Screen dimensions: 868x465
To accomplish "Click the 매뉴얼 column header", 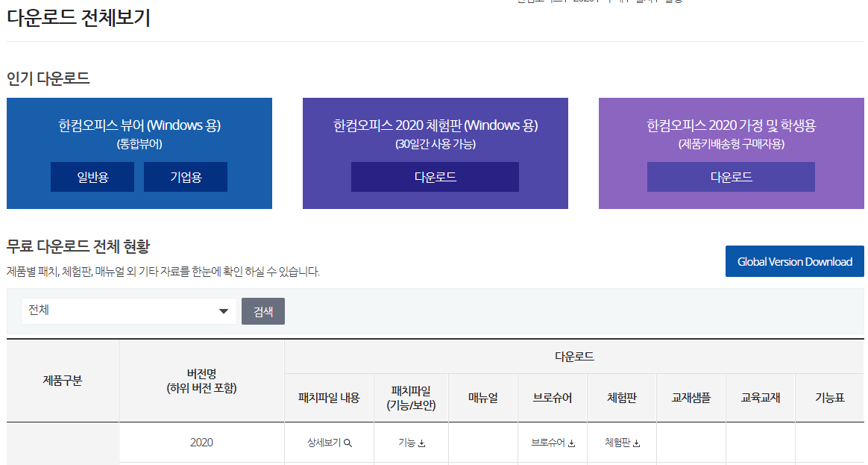I will point(483,398).
